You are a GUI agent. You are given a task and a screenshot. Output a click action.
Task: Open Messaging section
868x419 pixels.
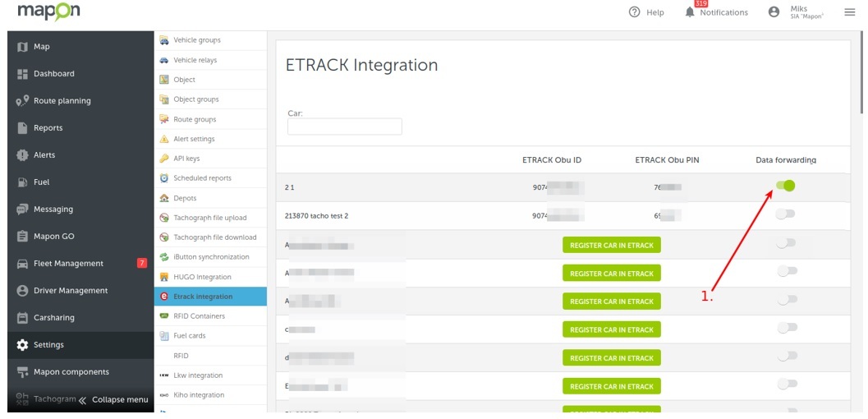(x=80, y=209)
